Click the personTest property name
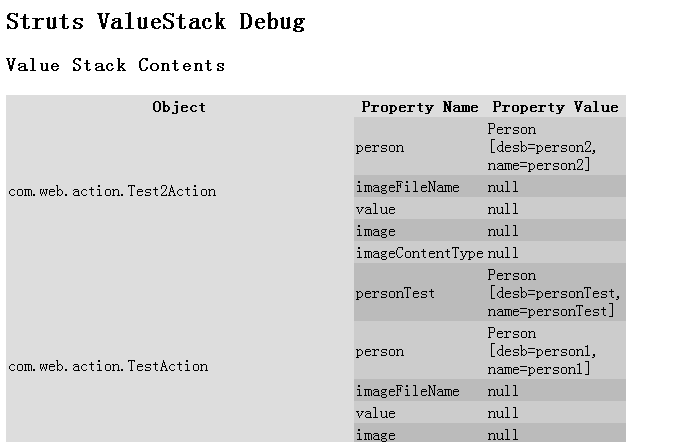Image resolution: width=689 pixels, height=442 pixels. click(x=395, y=293)
